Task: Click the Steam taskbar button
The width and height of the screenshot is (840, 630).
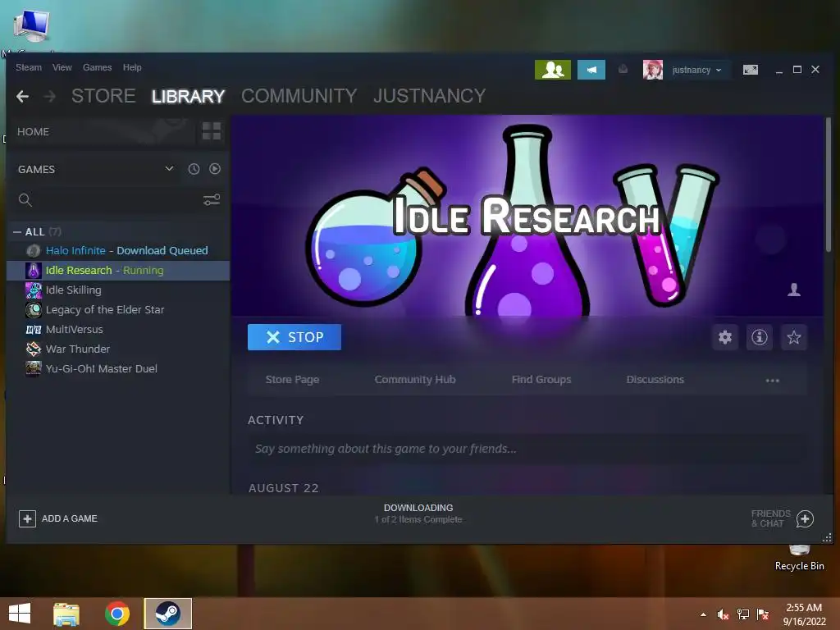Action: [x=167, y=614]
